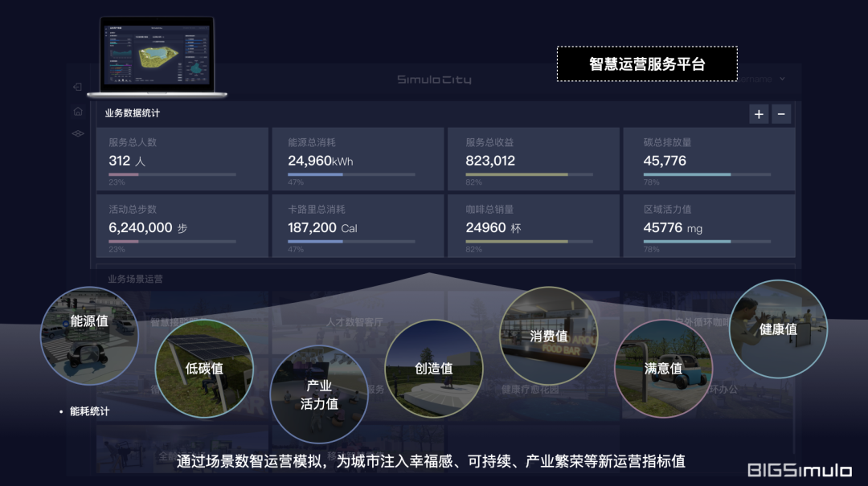The image size is (868, 486).
Task: Click the 咖啡总销量 progress bar
Action: pyautogui.click(x=529, y=241)
